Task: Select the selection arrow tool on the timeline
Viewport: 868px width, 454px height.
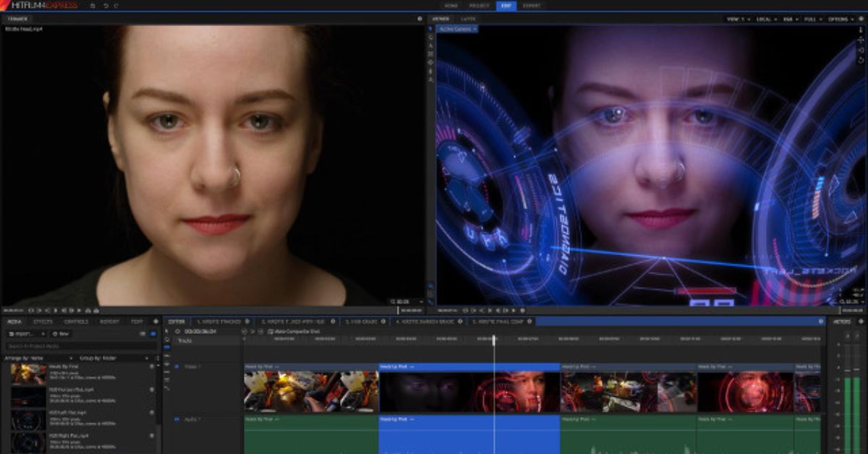Action: point(165,331)
